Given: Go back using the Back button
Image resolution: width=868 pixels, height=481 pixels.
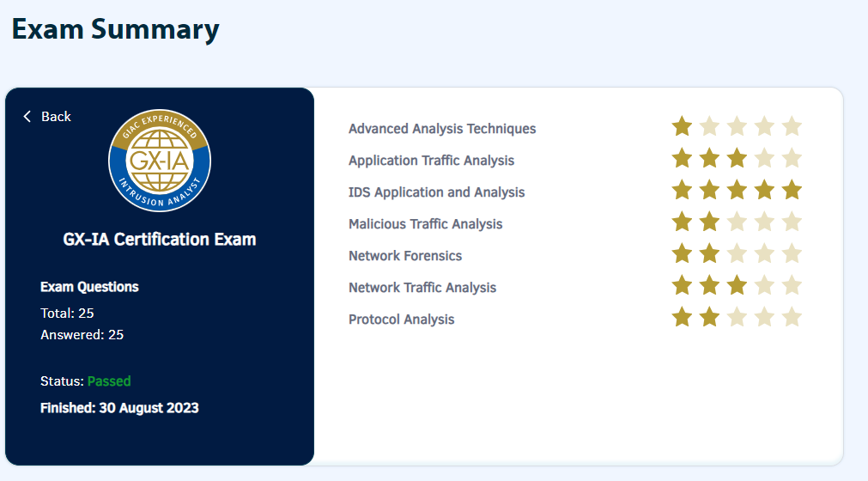Looking at the screenshot, I should [47, 116].
